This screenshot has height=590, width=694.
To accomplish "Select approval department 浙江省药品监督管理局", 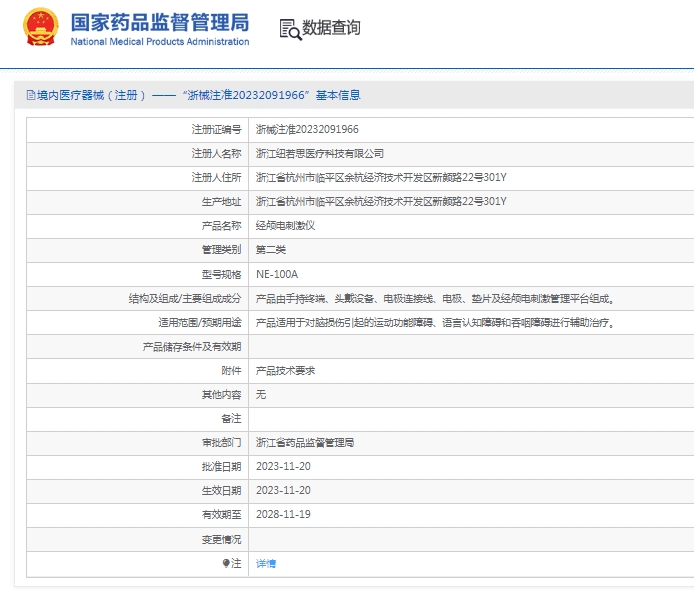I will tap(305, 443).
